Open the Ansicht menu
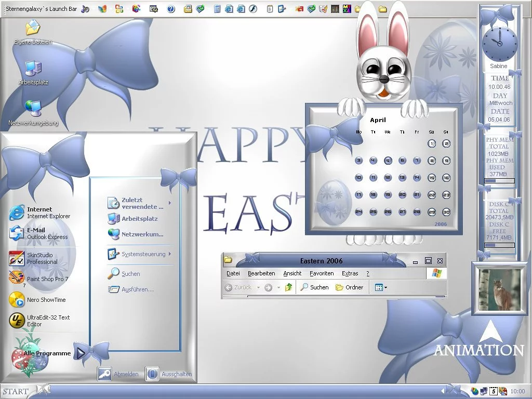532x399 pixels. pyautogui.click(x=292, y=273)
